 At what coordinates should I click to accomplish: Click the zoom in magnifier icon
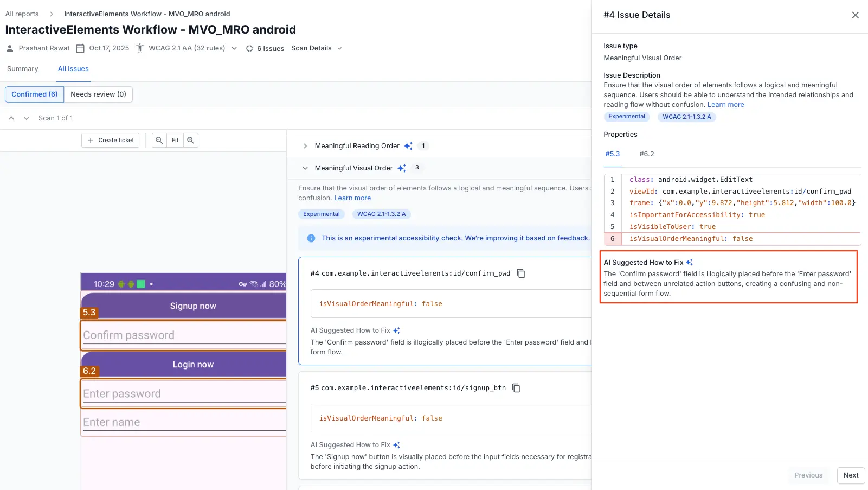click(x=190, y=140)
